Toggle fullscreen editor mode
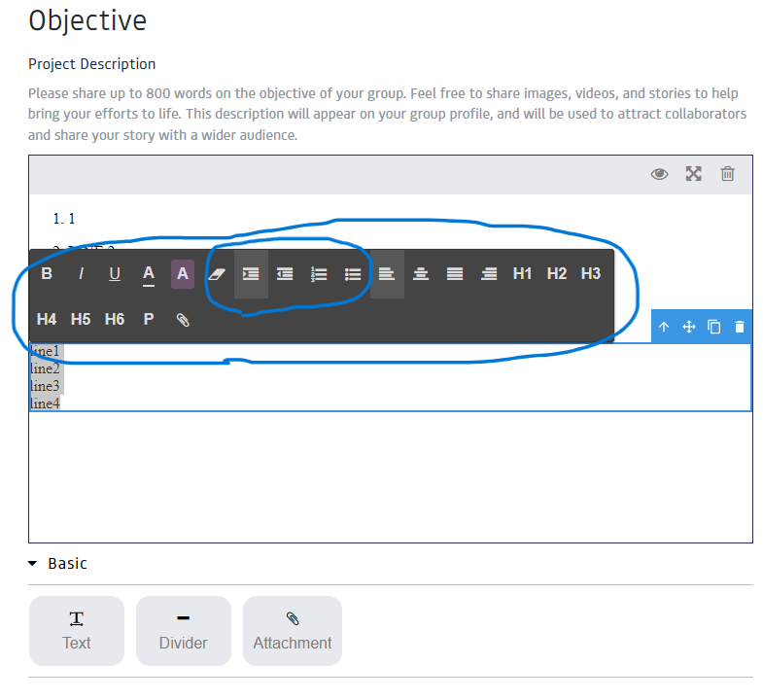This screenshot has height=700, width=763. [x=693, y=174]
